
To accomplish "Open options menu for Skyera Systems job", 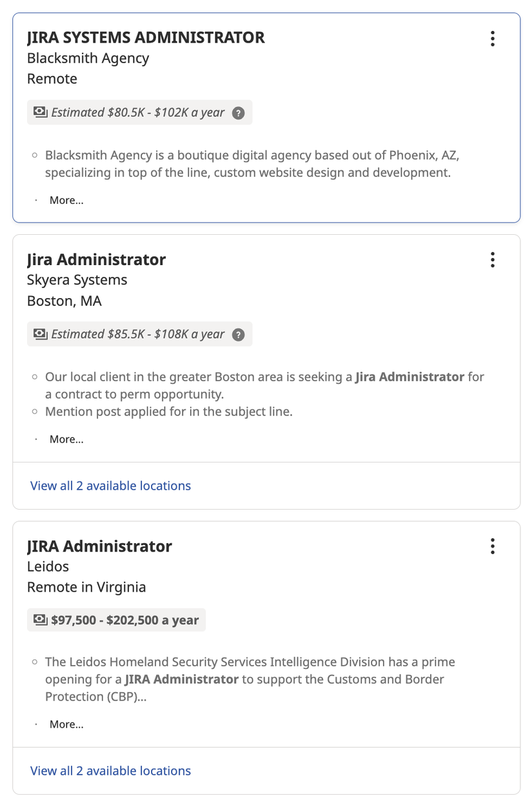I will coord(493,260).
